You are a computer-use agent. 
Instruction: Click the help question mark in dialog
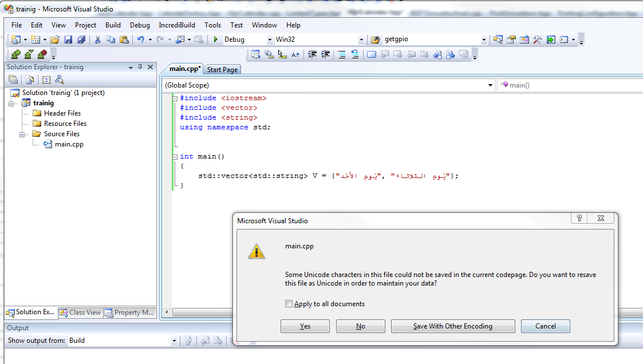pyautogui.click(x=579, y=218)
